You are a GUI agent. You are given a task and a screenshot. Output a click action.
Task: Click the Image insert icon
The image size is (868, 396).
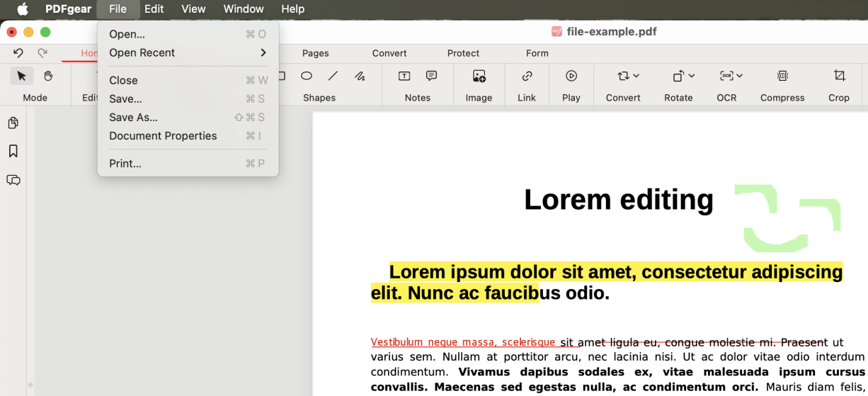479,76
